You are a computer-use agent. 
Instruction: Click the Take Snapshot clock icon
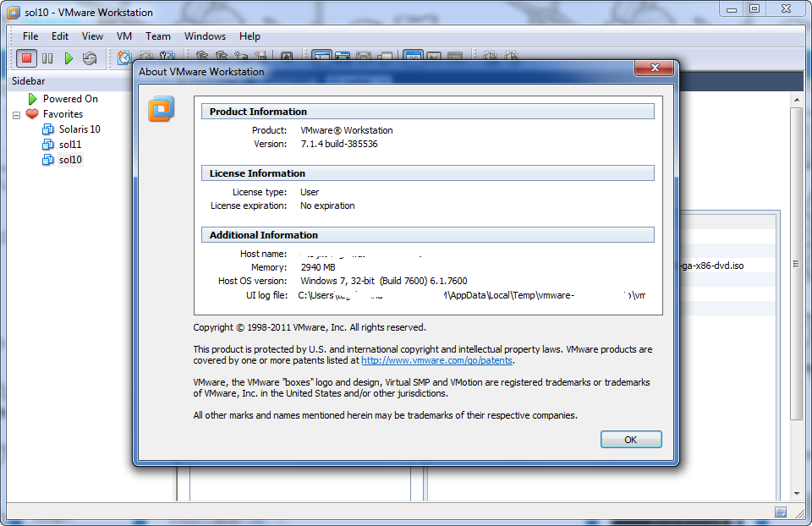pyautogui.click(x=124, y=58)
